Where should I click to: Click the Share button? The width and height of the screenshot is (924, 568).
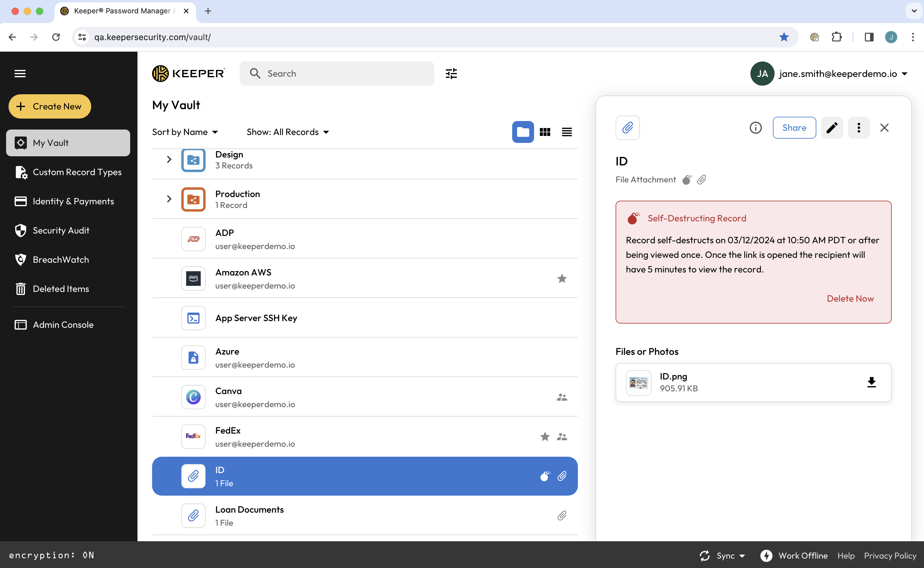tap(794, 128)
